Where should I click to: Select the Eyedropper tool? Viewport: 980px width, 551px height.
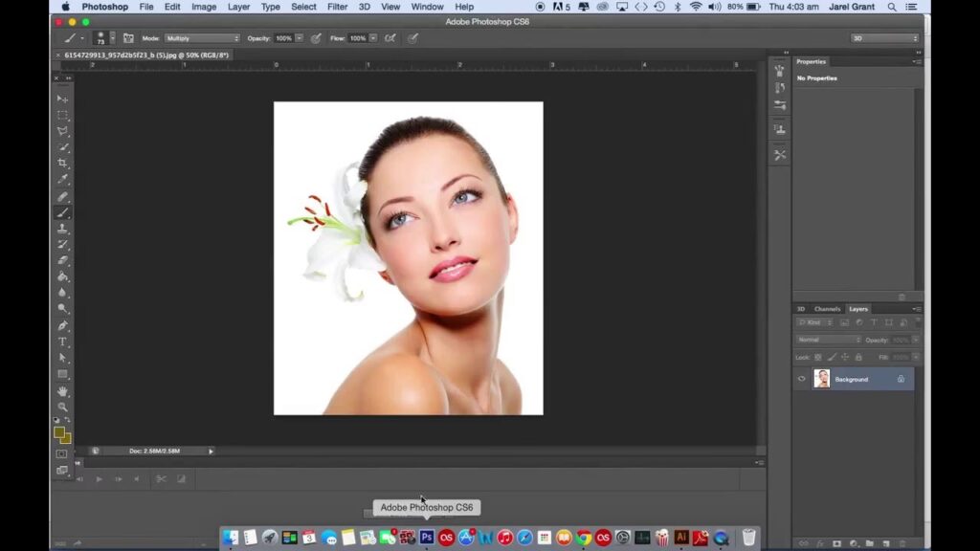click(63, 180)
